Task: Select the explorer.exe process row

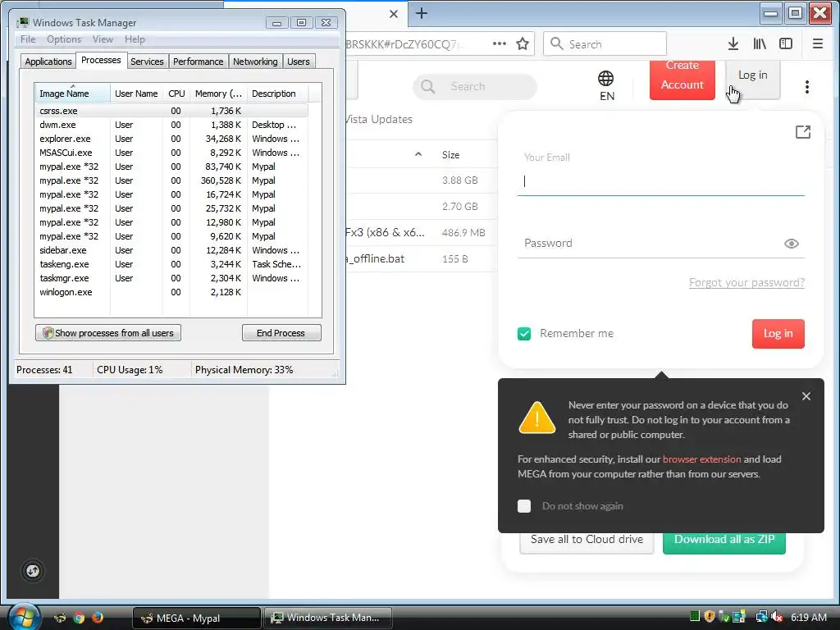Action: coord(171,139)
